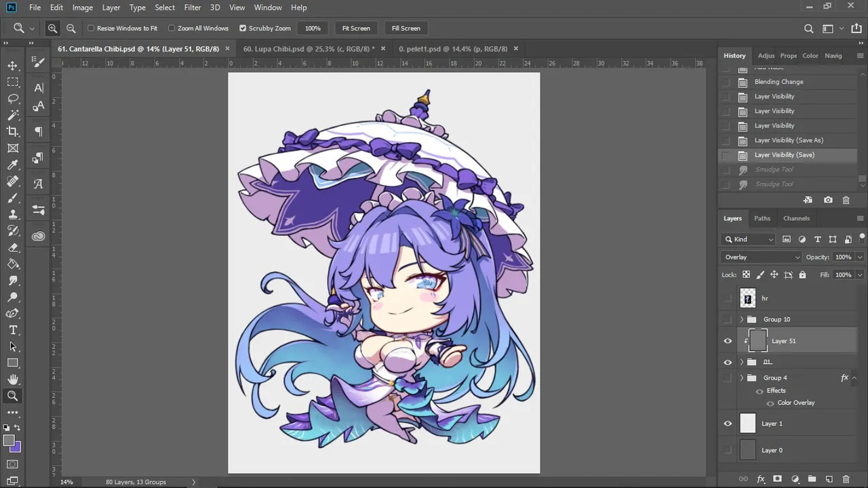Open the Search icon in options bar
Screen dimensions: 868x488
tap(808, 28)
